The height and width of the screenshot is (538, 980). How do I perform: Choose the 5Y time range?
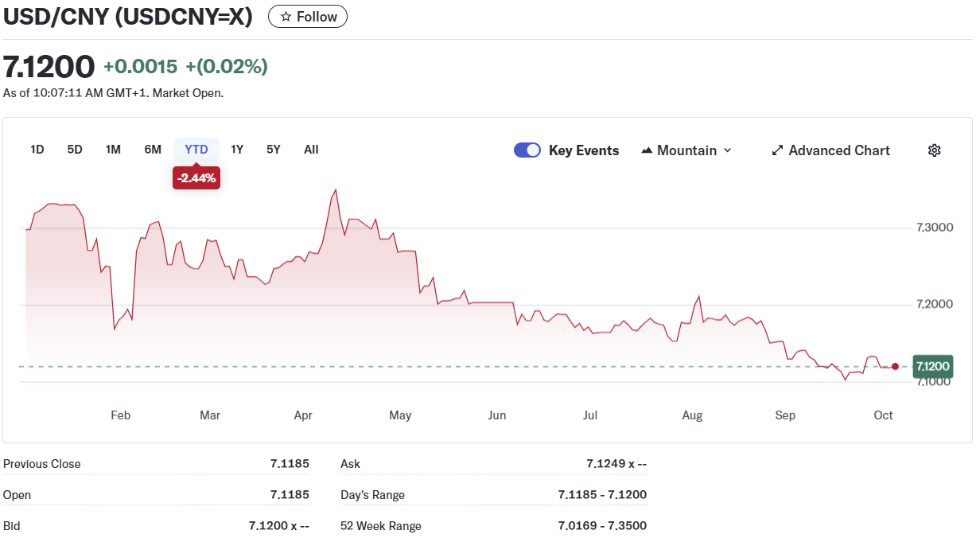274,150
